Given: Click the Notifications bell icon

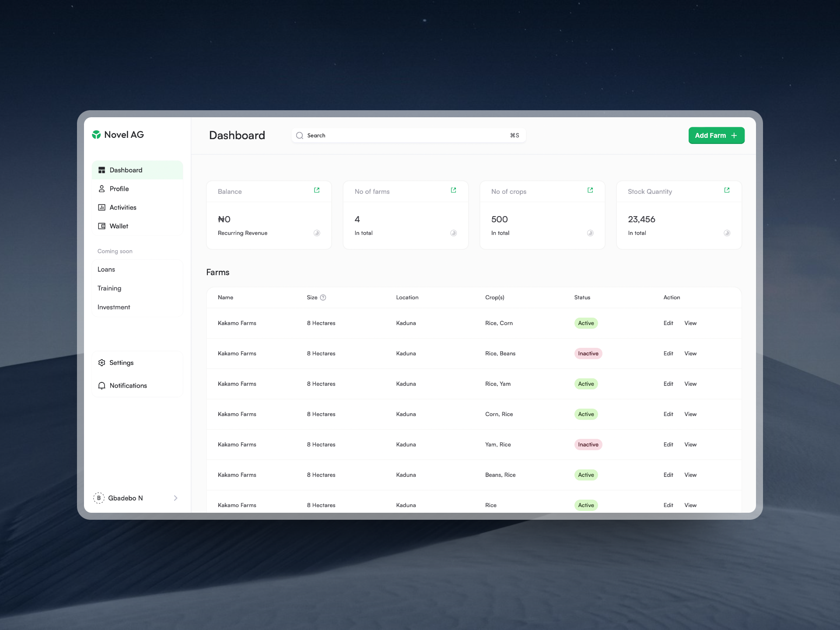Looking at the screenshot, I should [x=101, y=385].
